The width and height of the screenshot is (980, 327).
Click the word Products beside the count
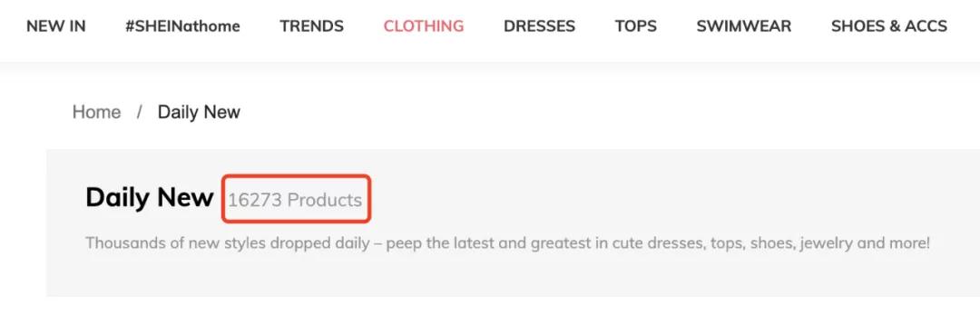(x=324, y=200)
